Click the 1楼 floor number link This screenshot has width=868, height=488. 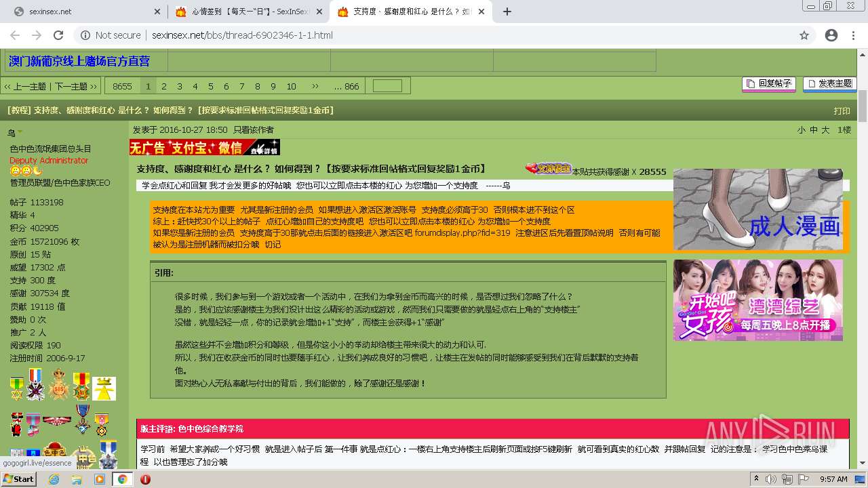844,129
